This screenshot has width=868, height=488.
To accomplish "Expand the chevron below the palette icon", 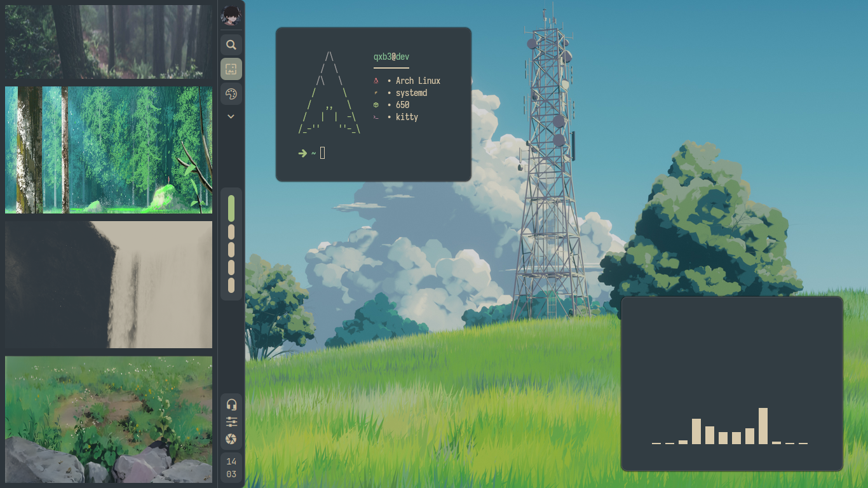I will pyautogui.click(x=231, y=116).
